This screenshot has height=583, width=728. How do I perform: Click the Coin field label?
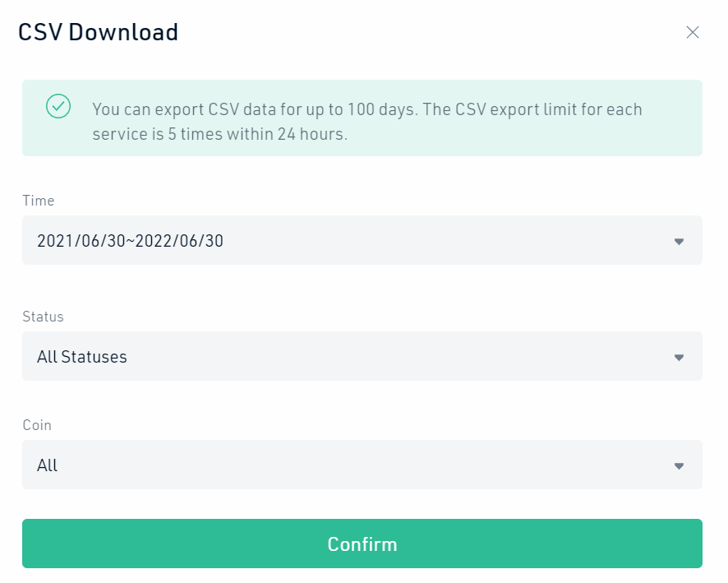point(37,425)
